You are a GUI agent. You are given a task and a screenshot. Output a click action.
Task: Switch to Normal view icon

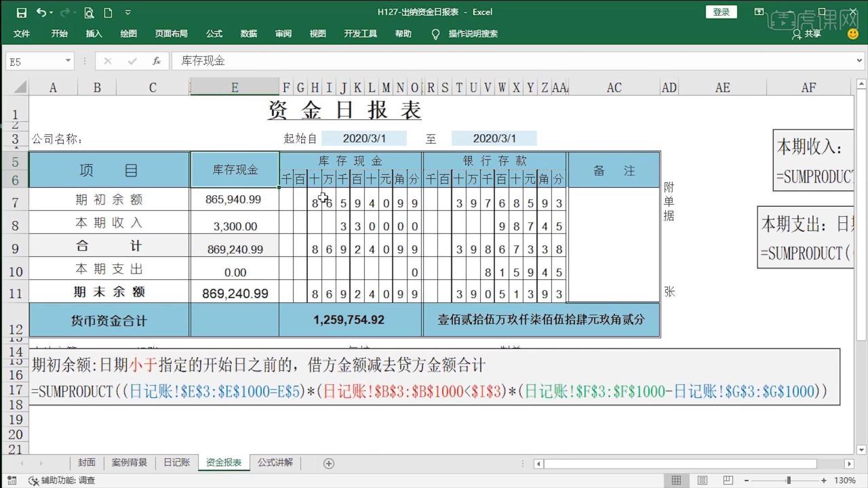pos(676,480)
